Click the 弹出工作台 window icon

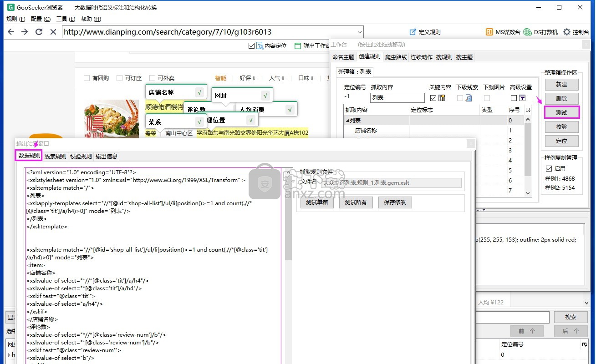[298, 45]
